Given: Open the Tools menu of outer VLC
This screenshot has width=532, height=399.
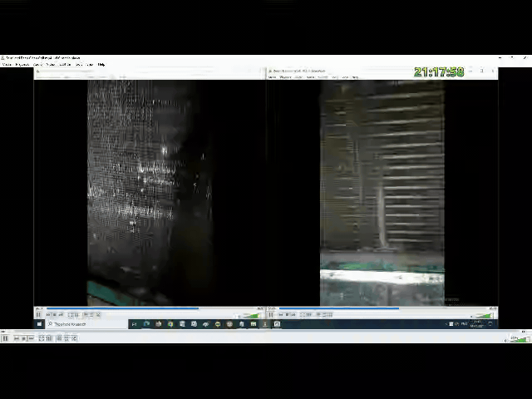Looking at the screenshot, I should [79, 65].
